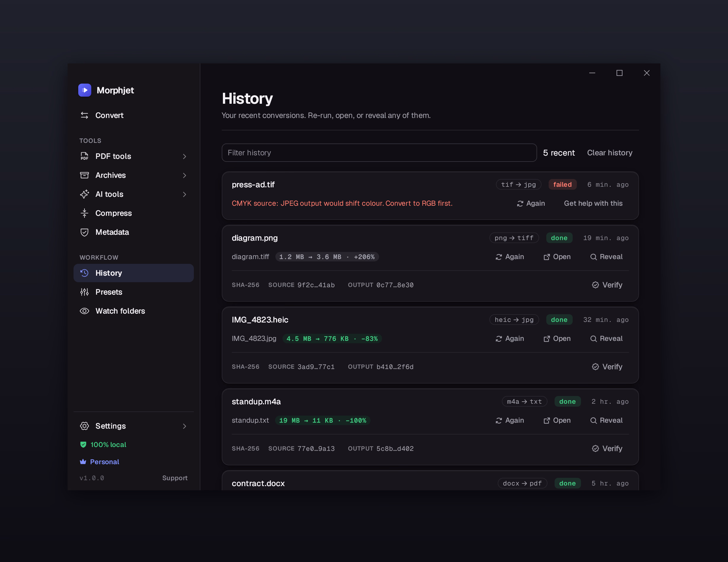Screen dimensions: 728x562
Task: Click the Morphjet logo icon
Action: [85, 90]
